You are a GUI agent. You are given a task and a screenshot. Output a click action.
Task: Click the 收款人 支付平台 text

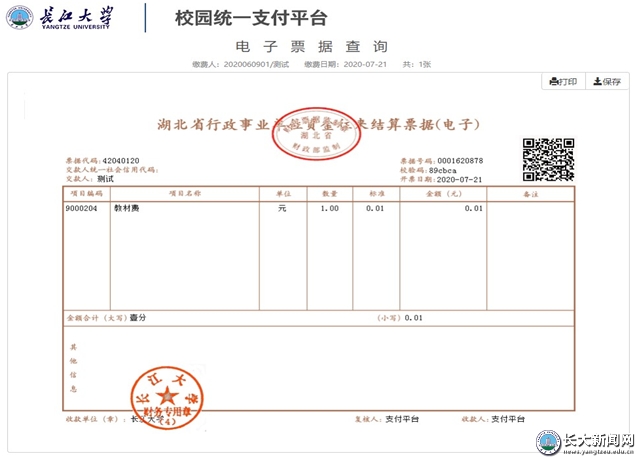[x=493, y=419]
